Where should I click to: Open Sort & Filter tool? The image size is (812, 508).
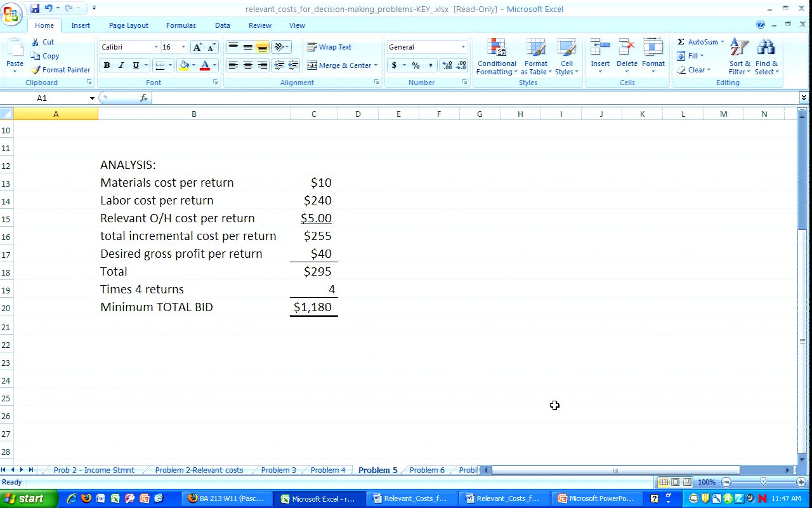[739, 57]
